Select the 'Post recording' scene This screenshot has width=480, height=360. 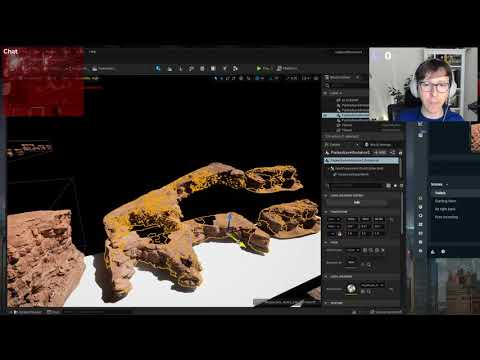pyautogui.click(x=446, y=217)
